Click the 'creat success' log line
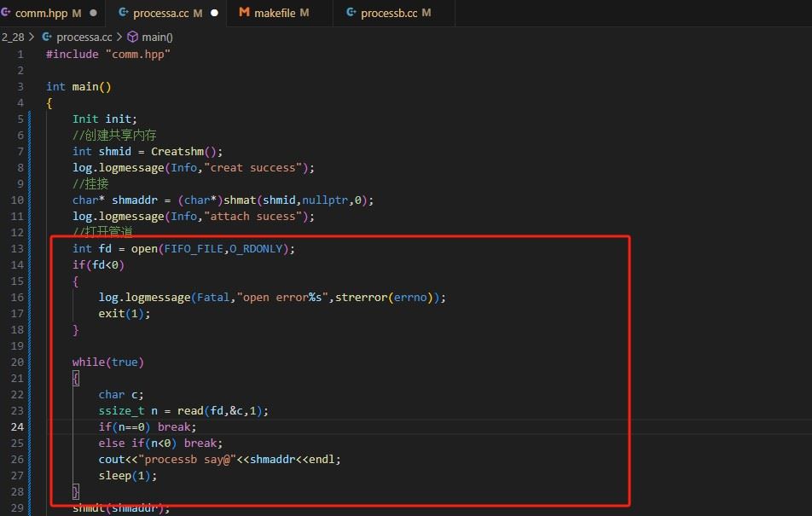The width and height of the screenshot is (812, 516). [193, 168]
